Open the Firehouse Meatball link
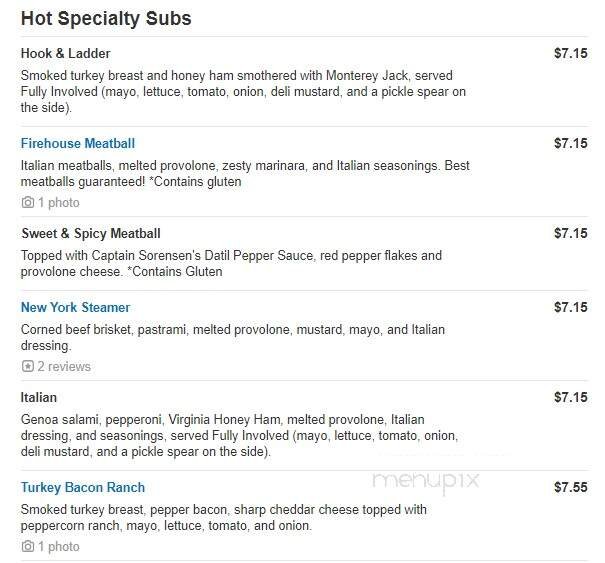 (x=78, y=143)
